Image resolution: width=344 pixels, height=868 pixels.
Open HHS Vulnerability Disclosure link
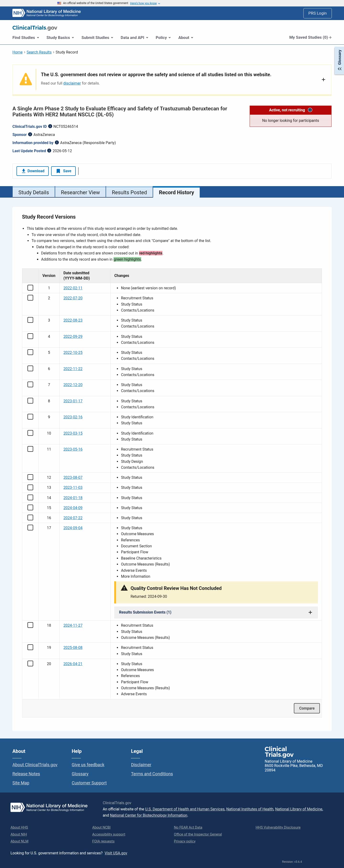tap(278, 827)
